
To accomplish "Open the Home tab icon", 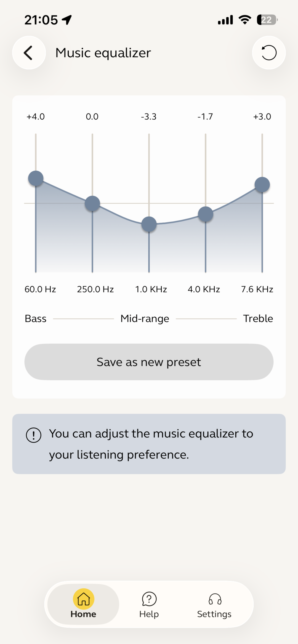I will 84,599.
